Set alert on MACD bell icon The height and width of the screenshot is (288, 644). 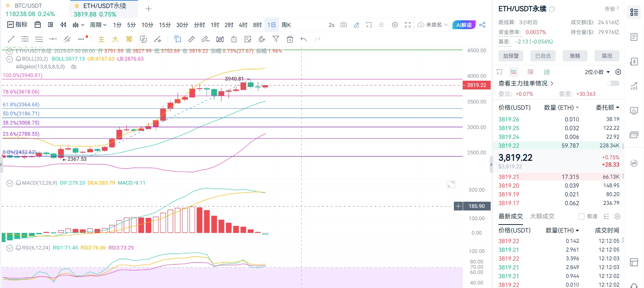pos(19,183)
